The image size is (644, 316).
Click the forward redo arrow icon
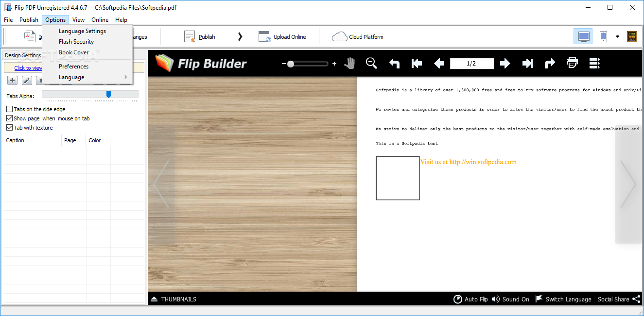pos(550,63)
